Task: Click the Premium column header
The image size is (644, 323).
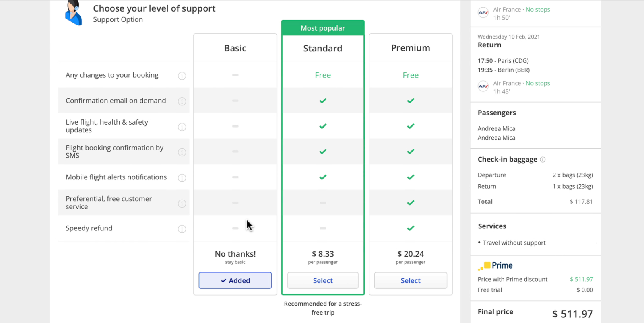Action: click(411, 48)
